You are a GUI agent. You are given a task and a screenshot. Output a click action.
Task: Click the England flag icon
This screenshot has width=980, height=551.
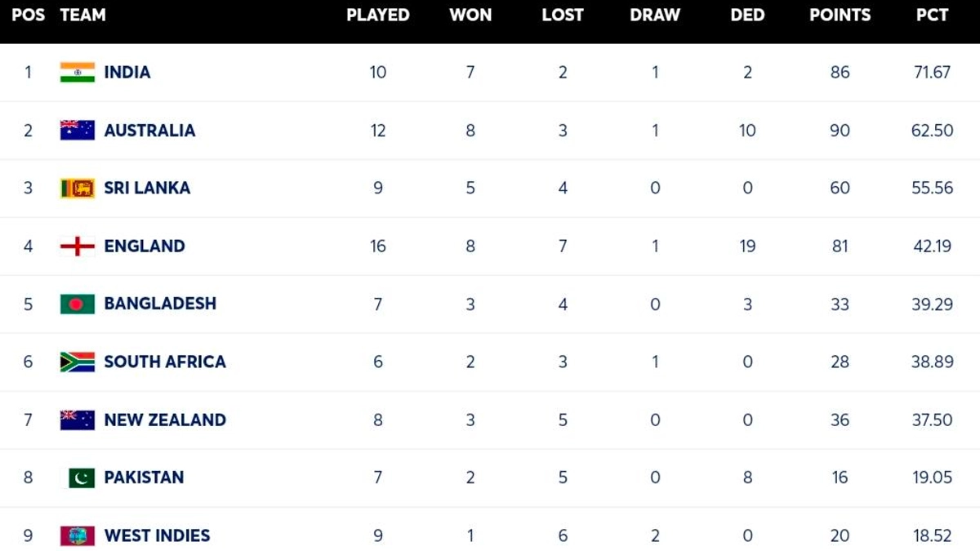click(x=78, y=246)
